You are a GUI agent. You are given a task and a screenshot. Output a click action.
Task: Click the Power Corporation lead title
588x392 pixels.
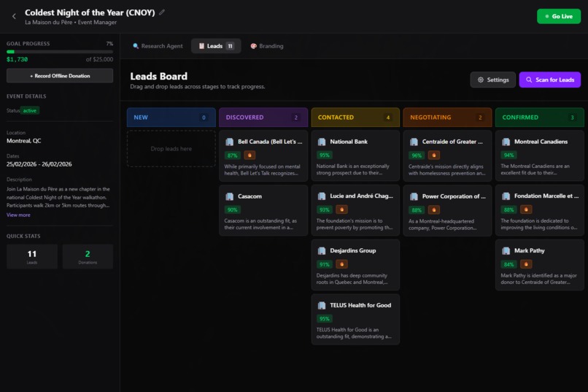pos(454,196)
